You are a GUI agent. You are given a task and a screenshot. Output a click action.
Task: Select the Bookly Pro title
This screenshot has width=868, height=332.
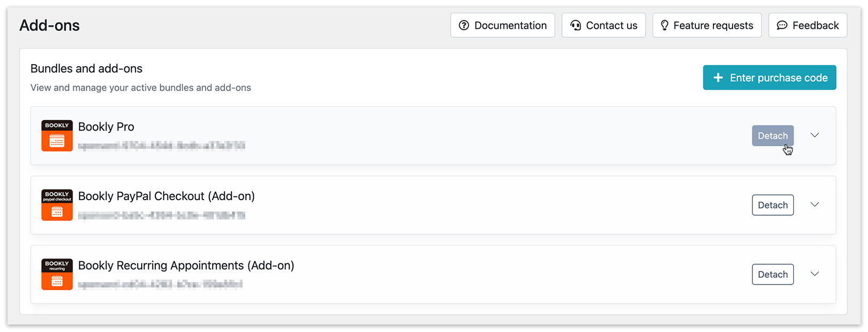click(106, 127)
